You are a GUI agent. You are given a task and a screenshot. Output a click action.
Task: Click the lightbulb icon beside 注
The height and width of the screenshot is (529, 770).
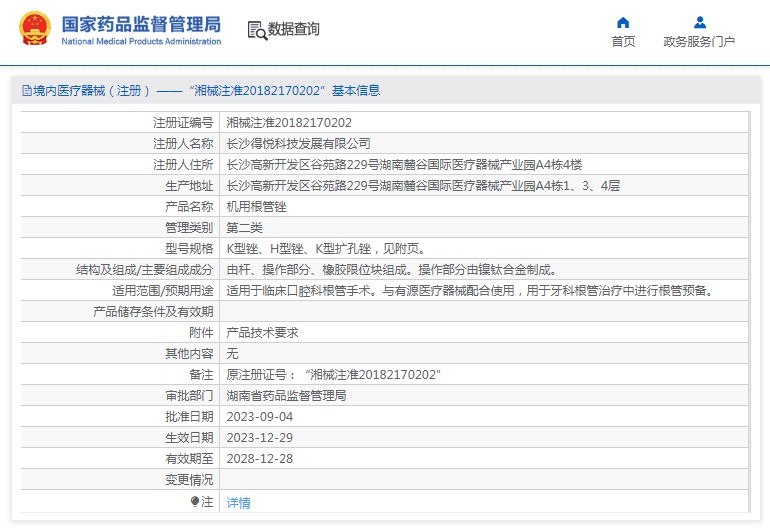[194, 501]
